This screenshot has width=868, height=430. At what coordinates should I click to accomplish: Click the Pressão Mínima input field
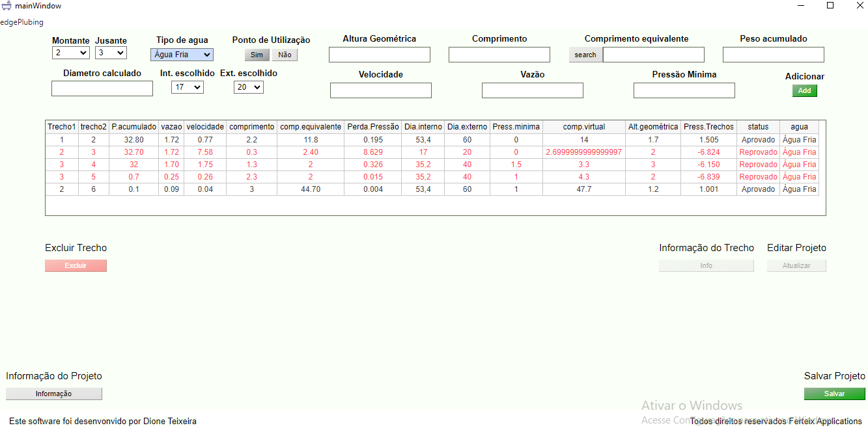coord(684,90)
